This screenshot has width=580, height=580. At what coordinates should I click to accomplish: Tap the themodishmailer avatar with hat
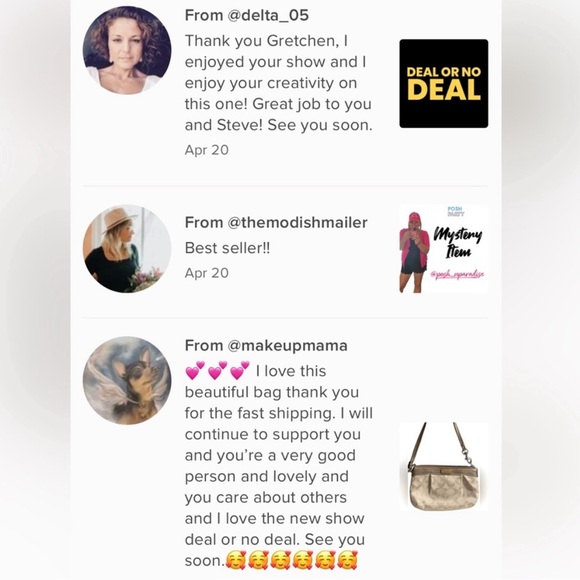click(x=127, y=249)
